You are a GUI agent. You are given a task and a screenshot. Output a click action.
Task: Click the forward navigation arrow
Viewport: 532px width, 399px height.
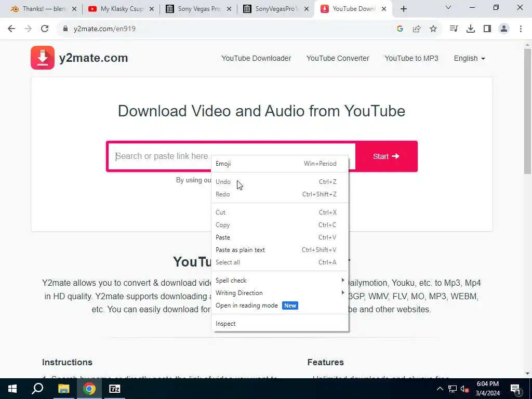[x=28, y=29]
